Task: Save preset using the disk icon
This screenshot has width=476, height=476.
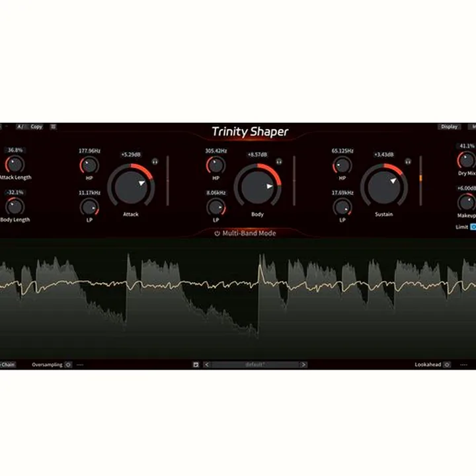Action: point(196,364)
